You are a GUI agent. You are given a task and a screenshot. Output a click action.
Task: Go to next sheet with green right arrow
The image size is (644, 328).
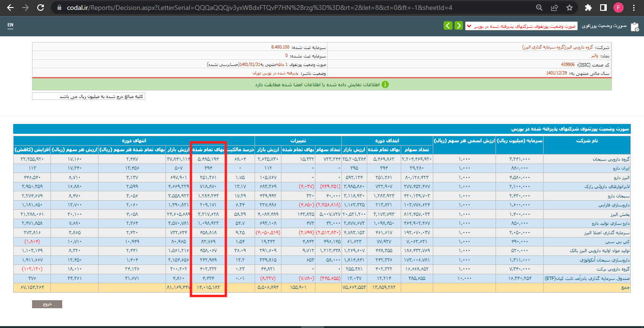point(458,25)
